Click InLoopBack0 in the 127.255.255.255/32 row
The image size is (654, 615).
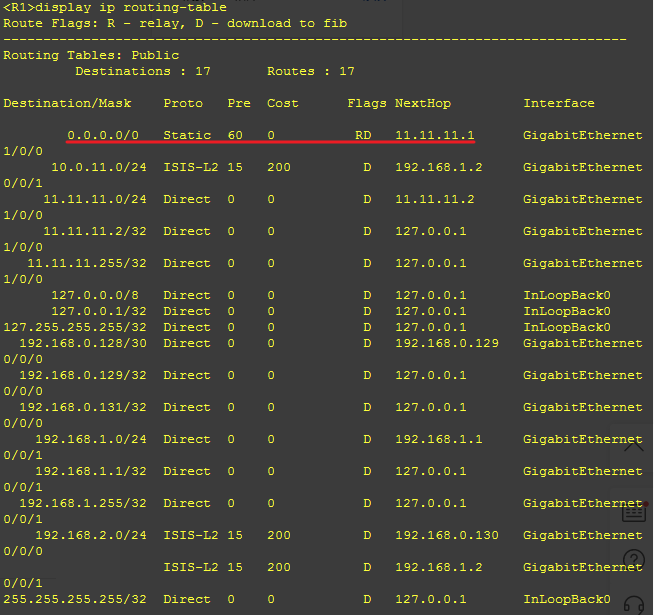coord(567,327)
